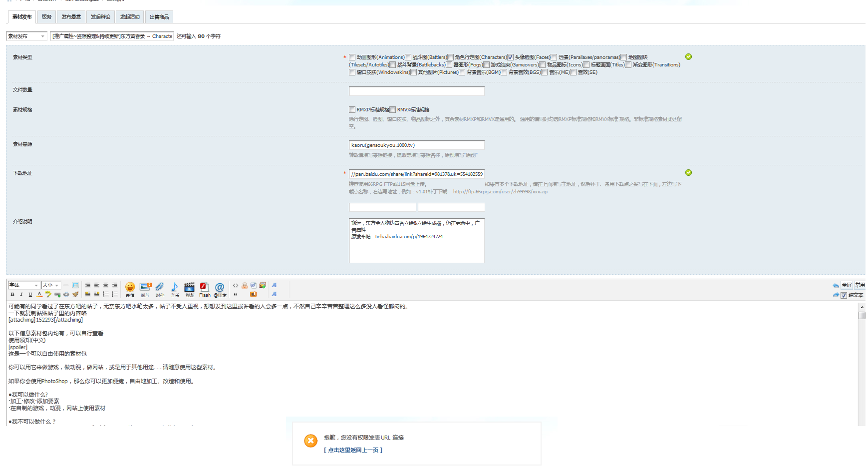Click the 点击这里返回上一页 link
This screenshot has height=471, width=868.
click(353, 450)
